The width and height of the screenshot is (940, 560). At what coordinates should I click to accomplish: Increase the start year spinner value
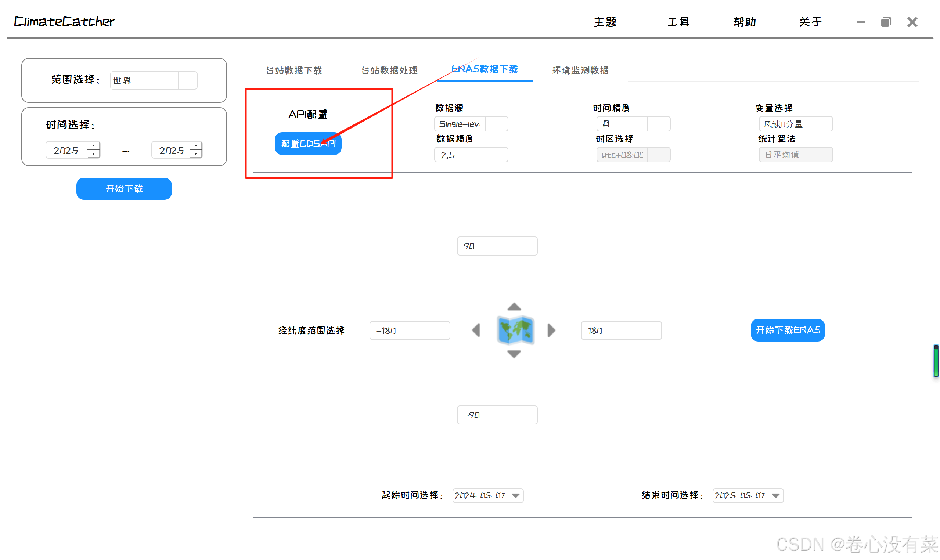94,146
